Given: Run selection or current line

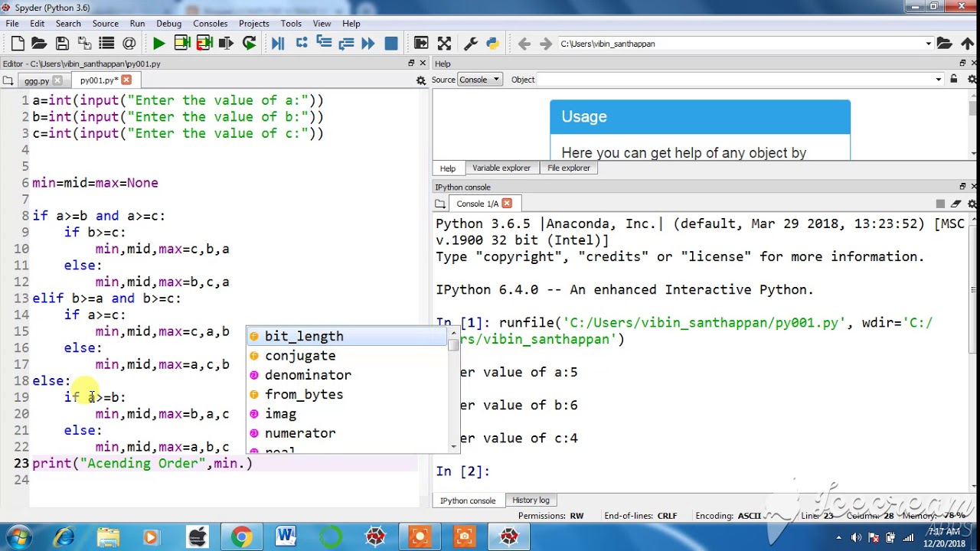Looking at the screenshot, I should tap(226, 44).
